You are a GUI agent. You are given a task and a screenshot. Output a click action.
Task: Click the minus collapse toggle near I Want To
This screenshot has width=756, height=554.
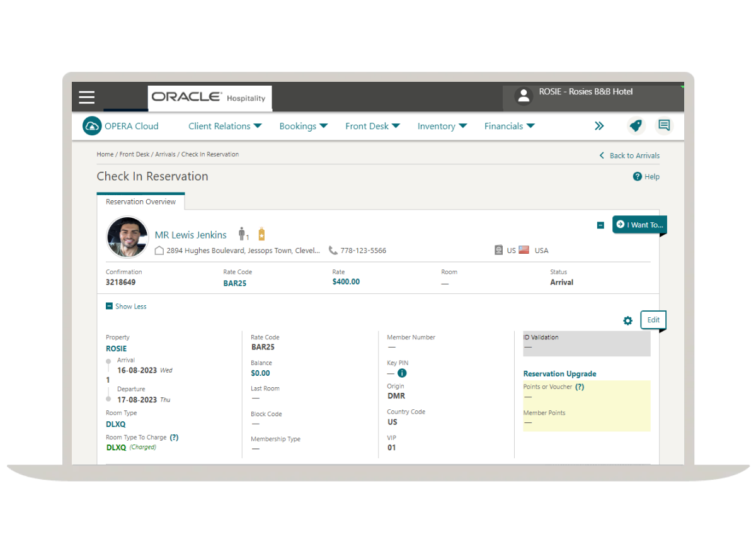(x=600, y=225)
